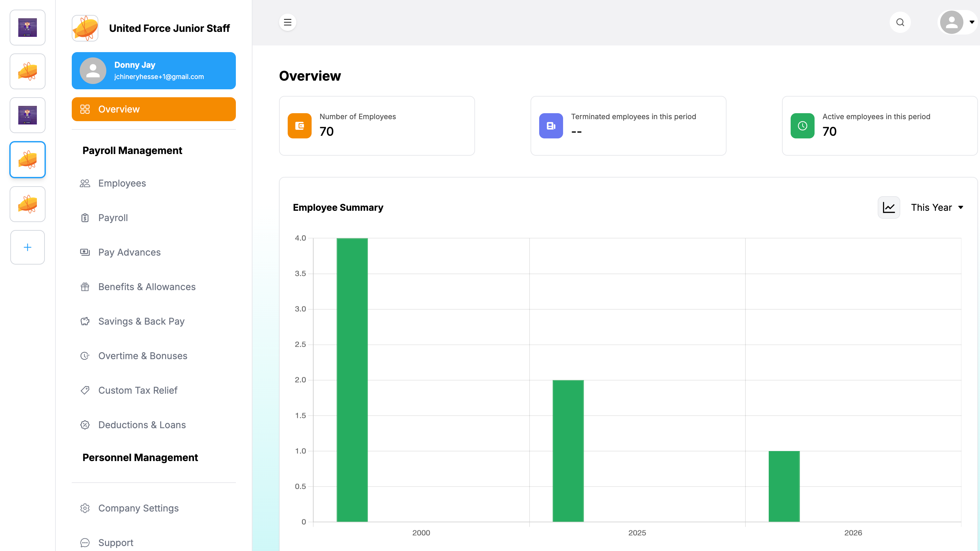Click the Employees people icon

pyautogui.click(x=85, y=183)
